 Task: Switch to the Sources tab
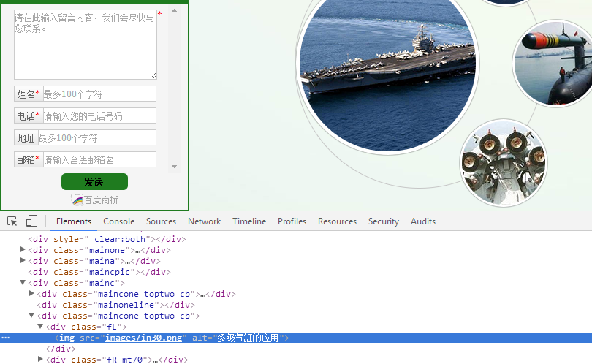tap(161, 221)
